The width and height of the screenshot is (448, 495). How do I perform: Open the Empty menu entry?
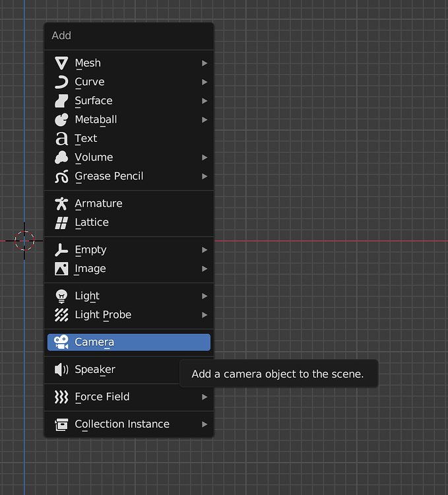point(129,250)
